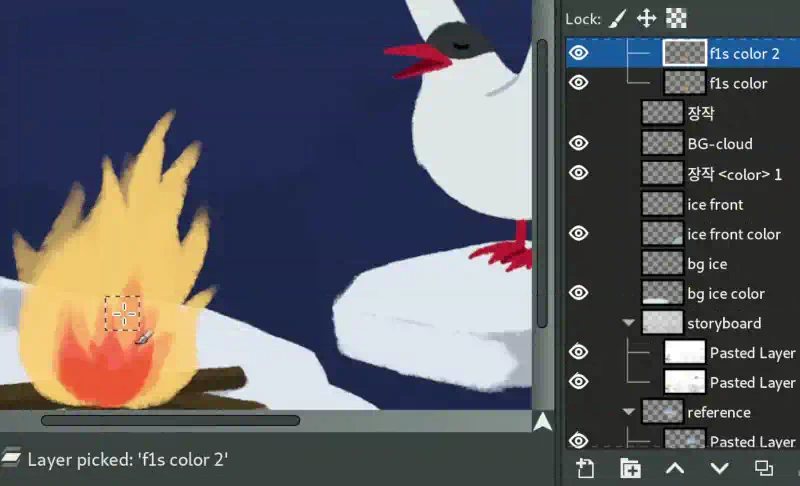Select the 'ice front color' layer thumbnail
The width and height of the screenshot is (800, 486).
tap(662, 234)
